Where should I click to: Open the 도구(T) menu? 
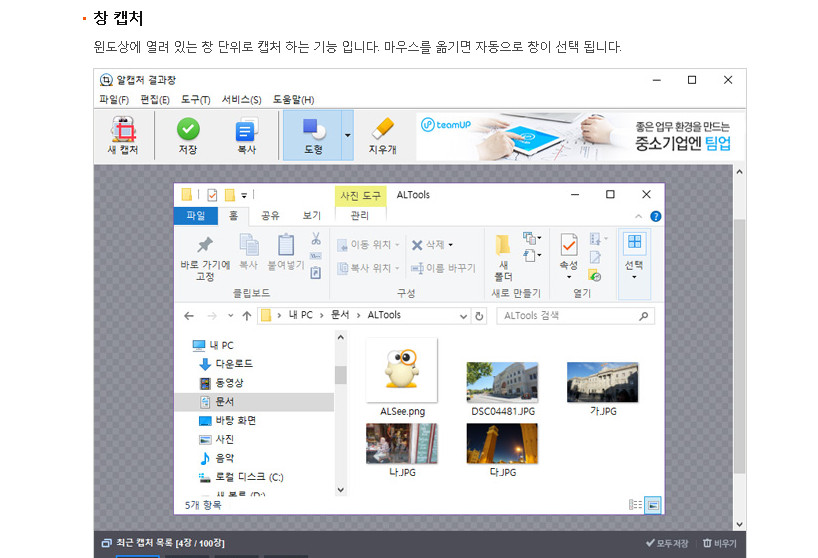(196, 99)
